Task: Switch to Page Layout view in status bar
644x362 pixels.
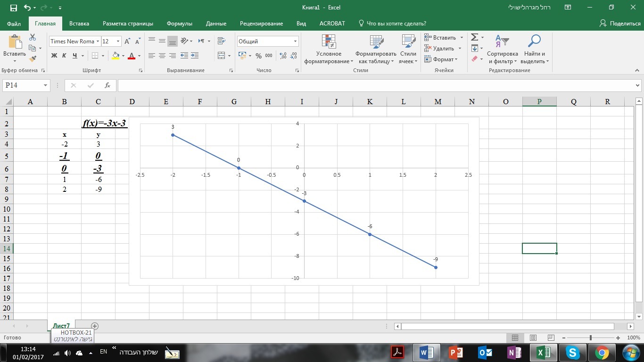Action: [x=533, y=338]
